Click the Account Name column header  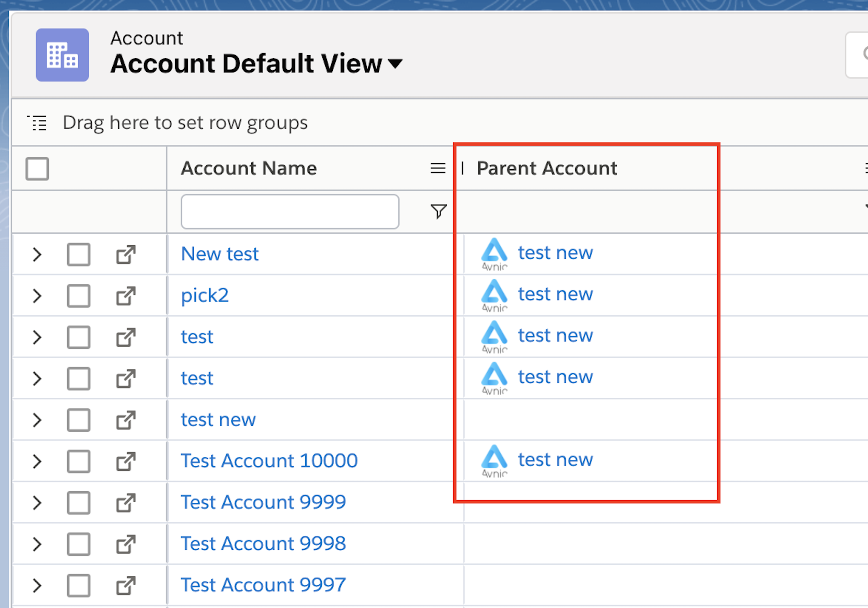[249, 168]
